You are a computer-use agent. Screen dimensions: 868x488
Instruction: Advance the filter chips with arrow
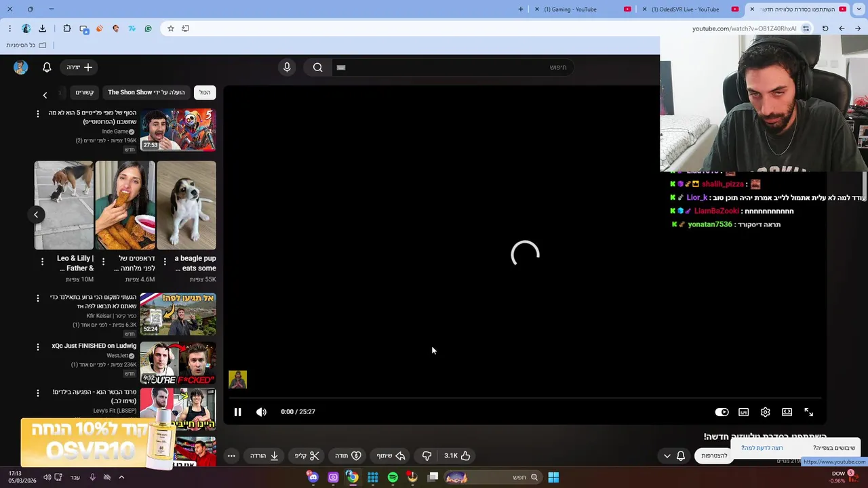point(45,96)
